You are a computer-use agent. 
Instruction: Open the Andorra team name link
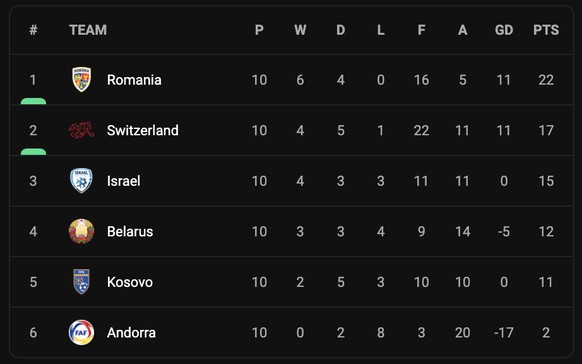point(131,332)
